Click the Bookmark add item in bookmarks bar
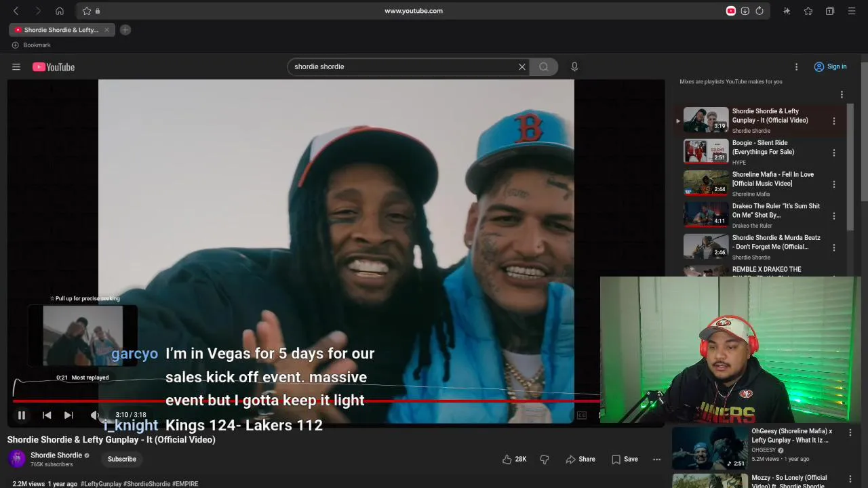This screenshot has height=488, width=868. click(x=31, y=45)
